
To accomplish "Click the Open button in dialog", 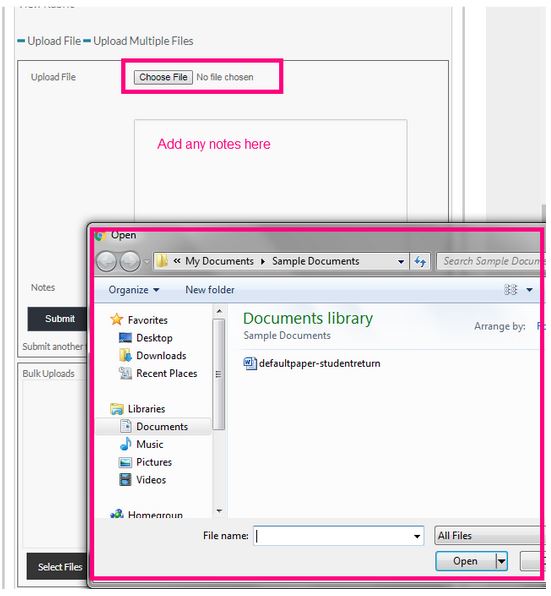I will point(466,561).
